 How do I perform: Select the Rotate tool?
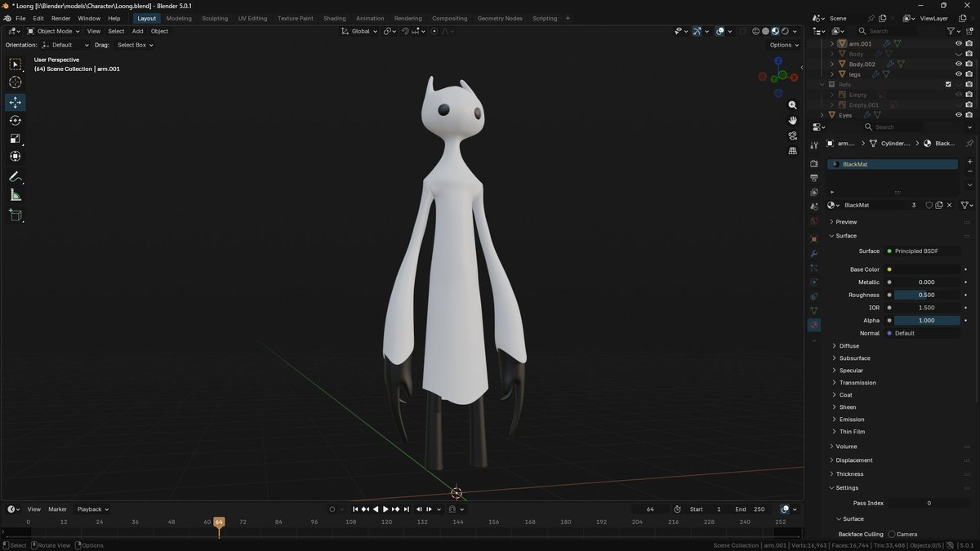coord(16,121)
